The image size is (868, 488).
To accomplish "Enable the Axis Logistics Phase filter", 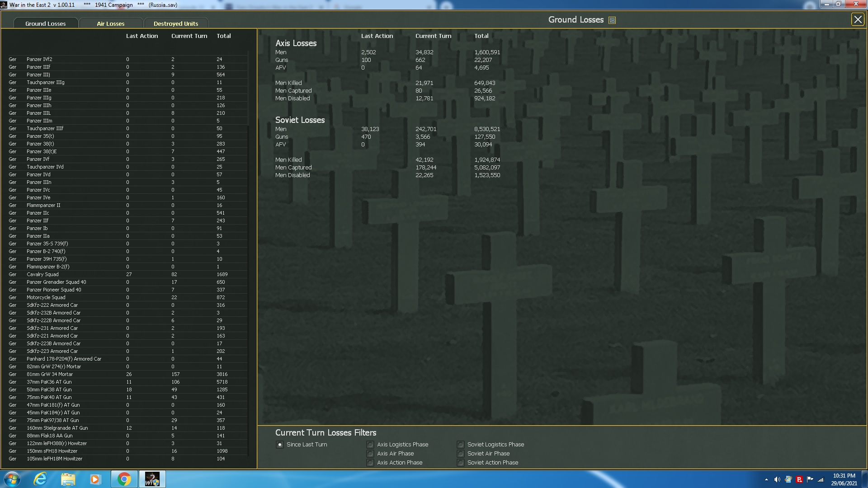I will [x=370, y=444].
